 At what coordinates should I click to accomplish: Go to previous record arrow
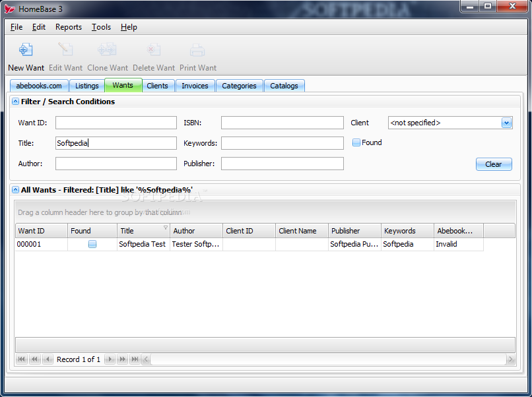[x=48, y=359]
